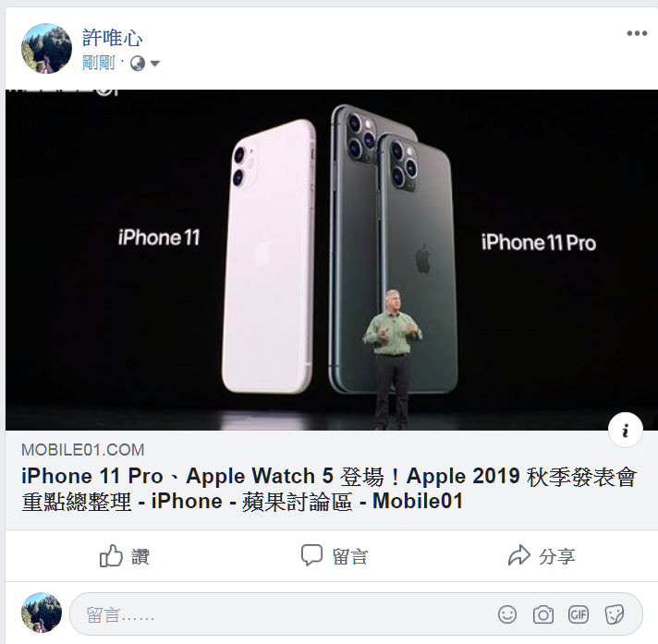Screen dimensions: 658x644
Task: Click the globe public privacy icon
Action: point(138,64)
